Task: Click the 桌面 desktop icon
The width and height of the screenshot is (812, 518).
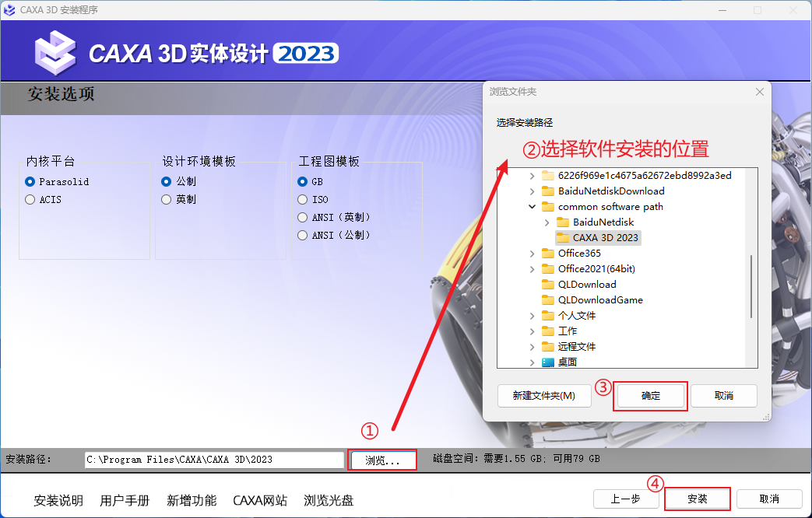Action: click(548, 362)
